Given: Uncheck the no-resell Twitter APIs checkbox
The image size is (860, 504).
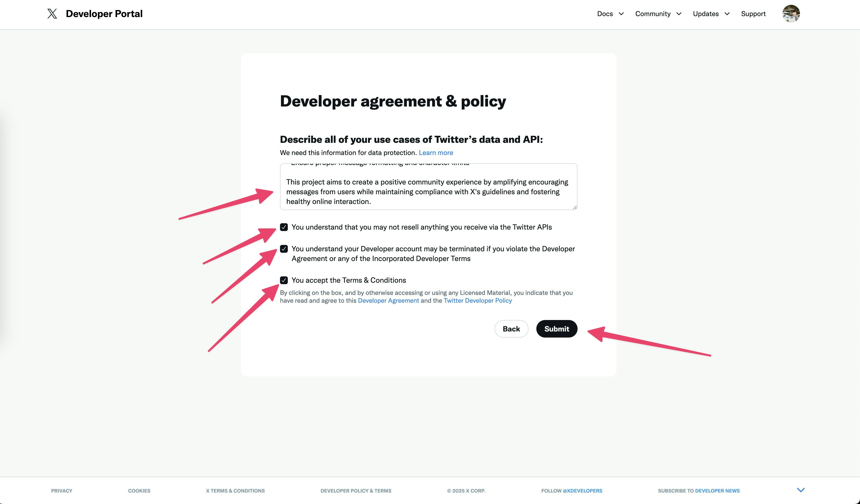Looking at the screenshot, I should pyautogui.click(x=284, y=227).
